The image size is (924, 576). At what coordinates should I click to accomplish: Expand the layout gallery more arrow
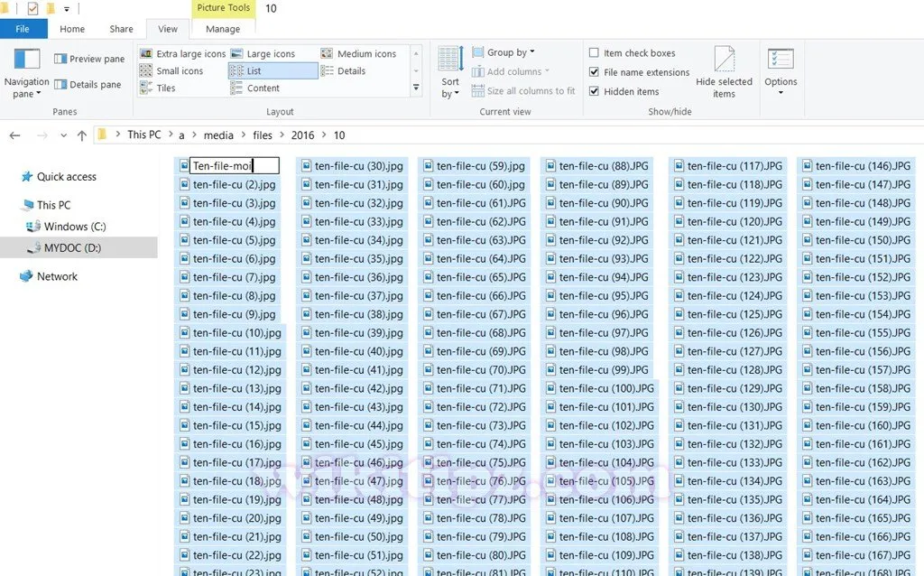coord(416,88)
